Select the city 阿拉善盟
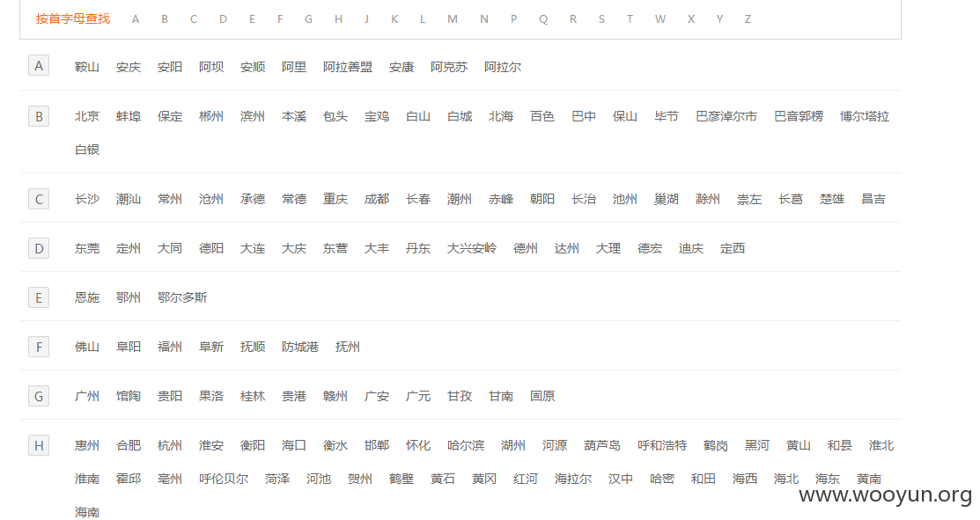 coord(348,67)
